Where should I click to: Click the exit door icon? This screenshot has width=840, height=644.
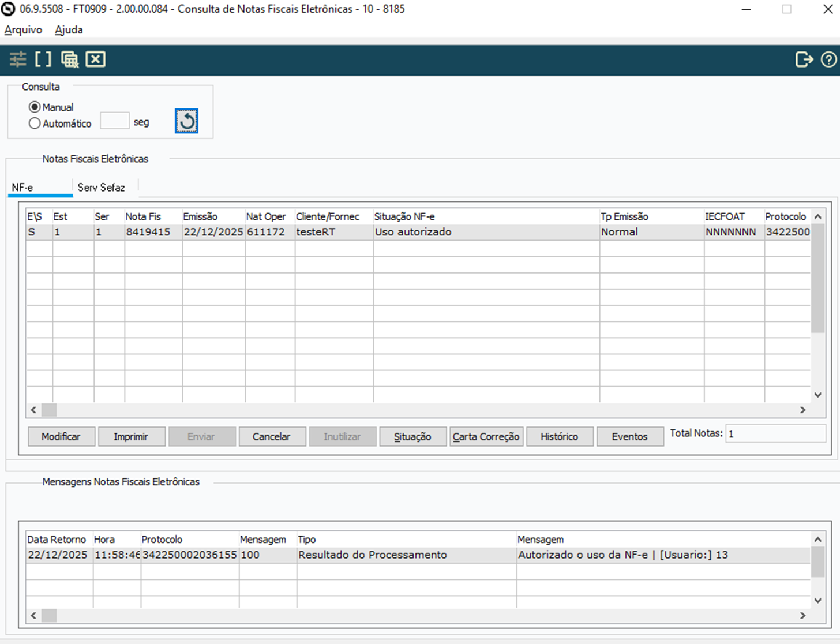[804, 59]
